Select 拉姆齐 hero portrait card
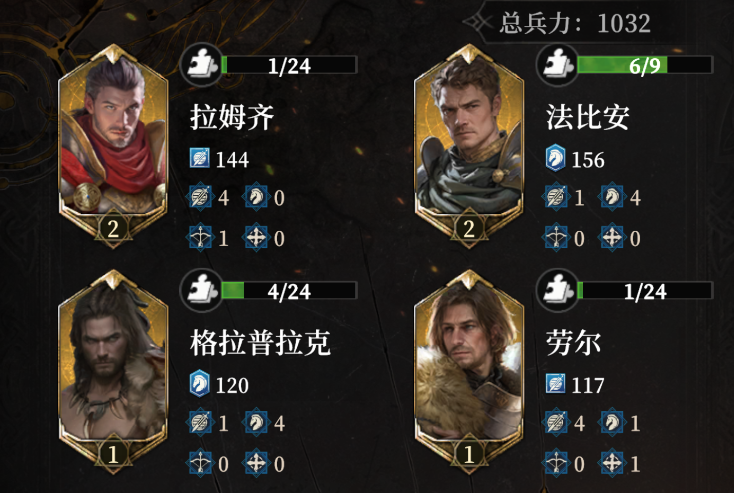The height and width of the screenshot is (493, 734). (x=113, y=146)
